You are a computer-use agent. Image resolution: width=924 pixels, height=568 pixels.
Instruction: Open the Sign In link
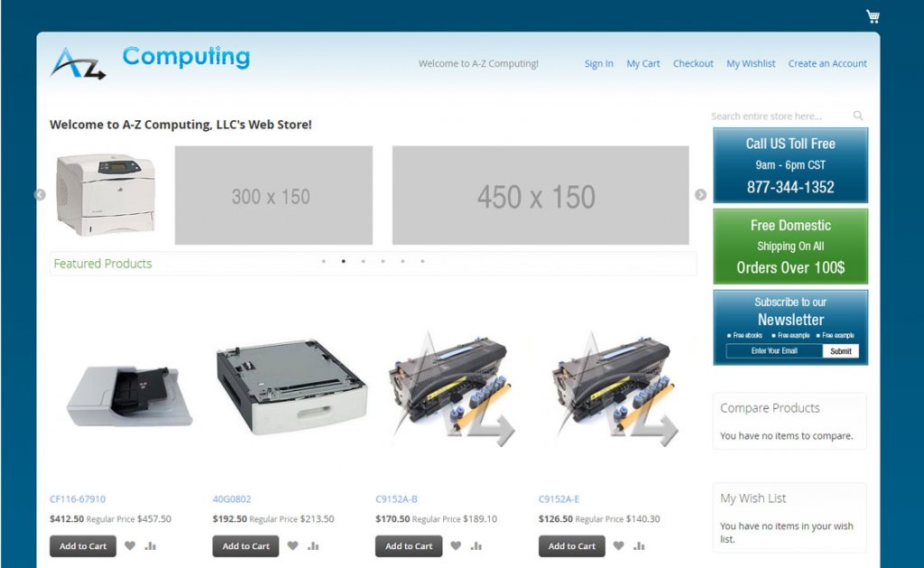599,64
